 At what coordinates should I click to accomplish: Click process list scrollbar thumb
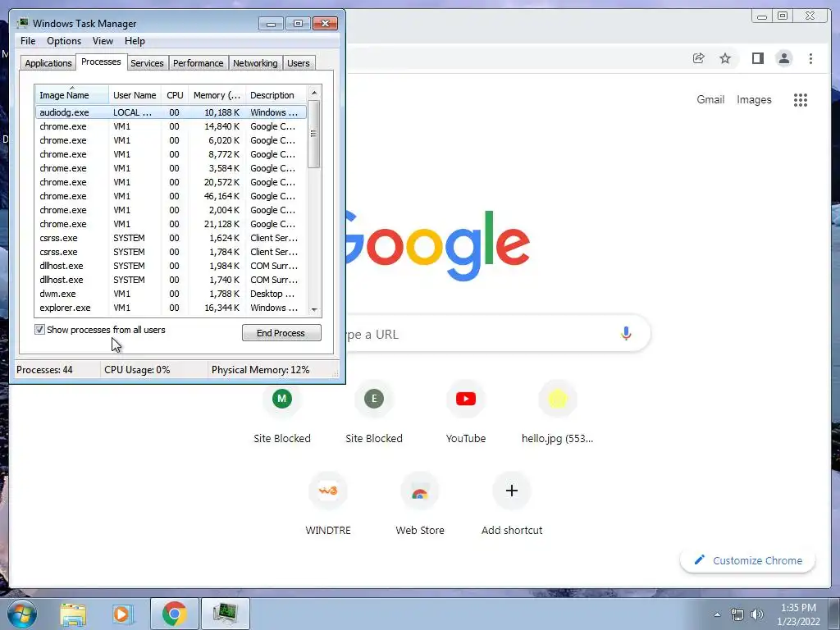pyautogui.click(x=314, y=134)
